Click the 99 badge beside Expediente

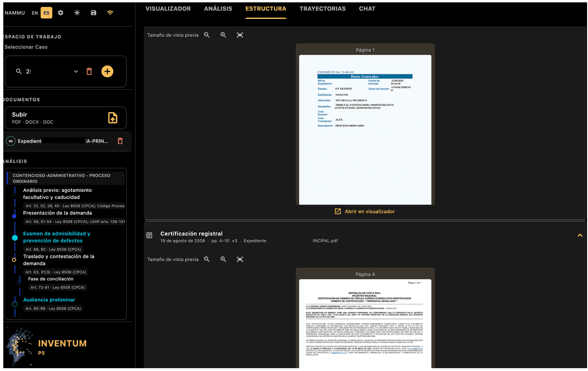[11, 141]
